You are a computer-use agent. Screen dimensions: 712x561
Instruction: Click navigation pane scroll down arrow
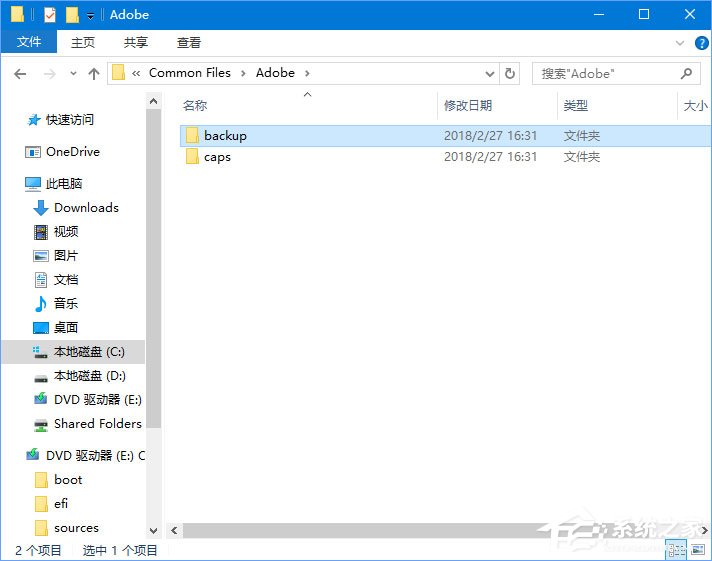click(153, 531)
